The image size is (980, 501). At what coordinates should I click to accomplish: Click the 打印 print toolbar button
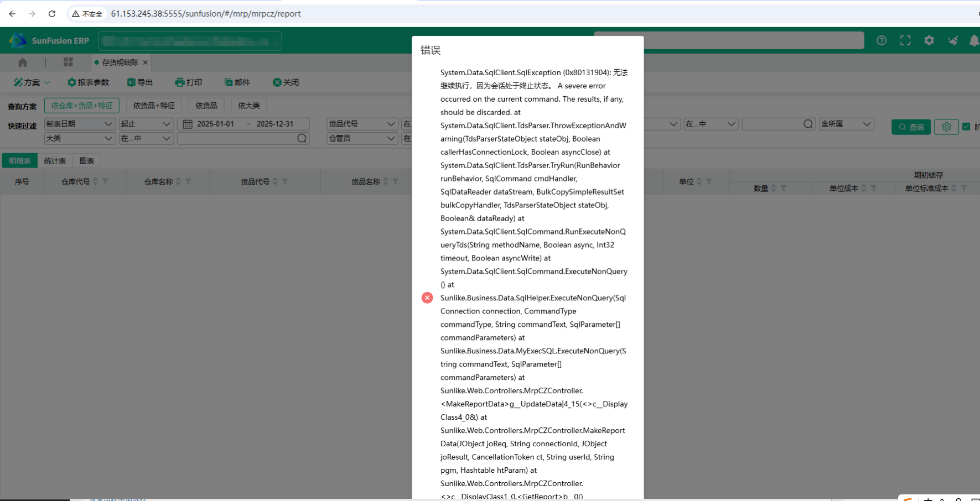coord(189,82)
